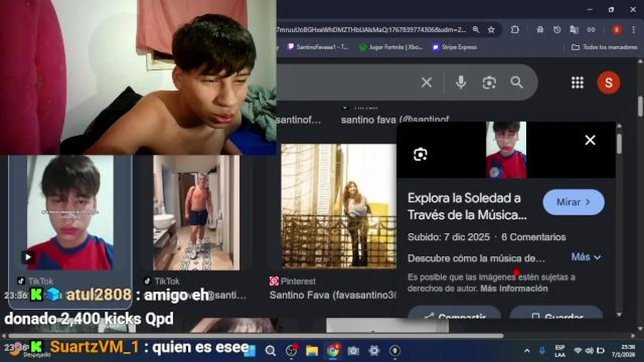The width and height of the screenshot is (644, 362).
Task: Open volume speaker tray icon
Action: tap(589, 350)
